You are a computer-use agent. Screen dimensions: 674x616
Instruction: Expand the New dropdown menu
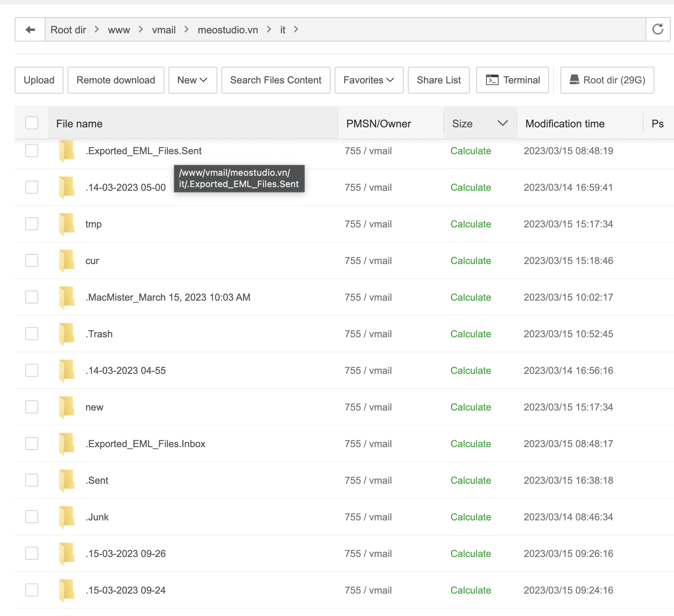193,80
